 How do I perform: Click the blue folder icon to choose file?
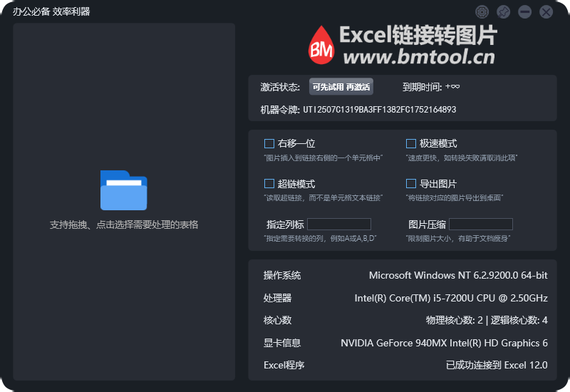click(123, 190)
